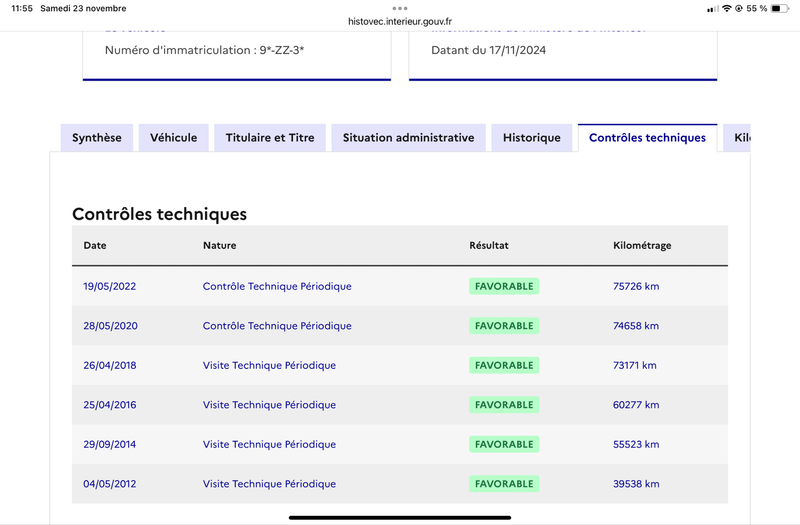The image size is (800, 525).
Task: Open the partially visible Kilométrage tab
Action: (737, 138)
